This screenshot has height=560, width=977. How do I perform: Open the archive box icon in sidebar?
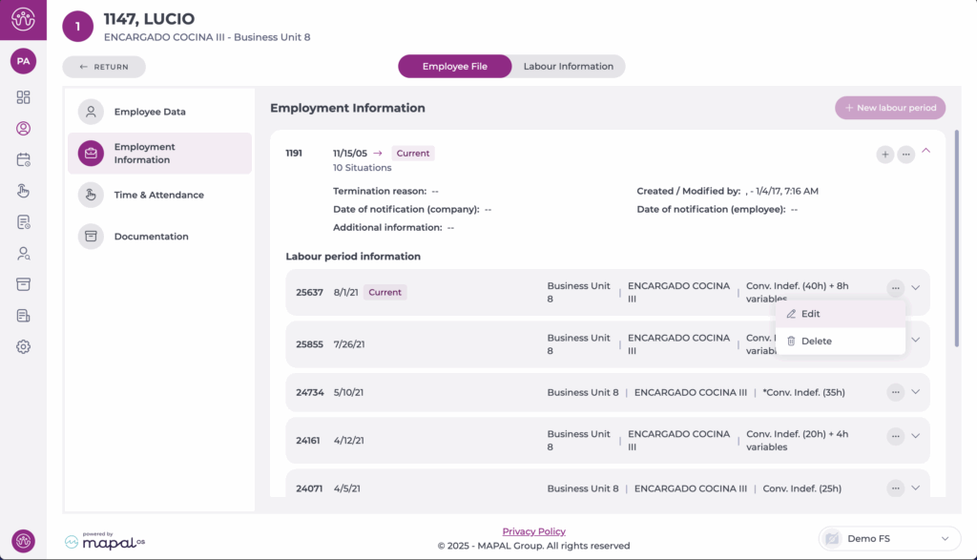point(23,284)
